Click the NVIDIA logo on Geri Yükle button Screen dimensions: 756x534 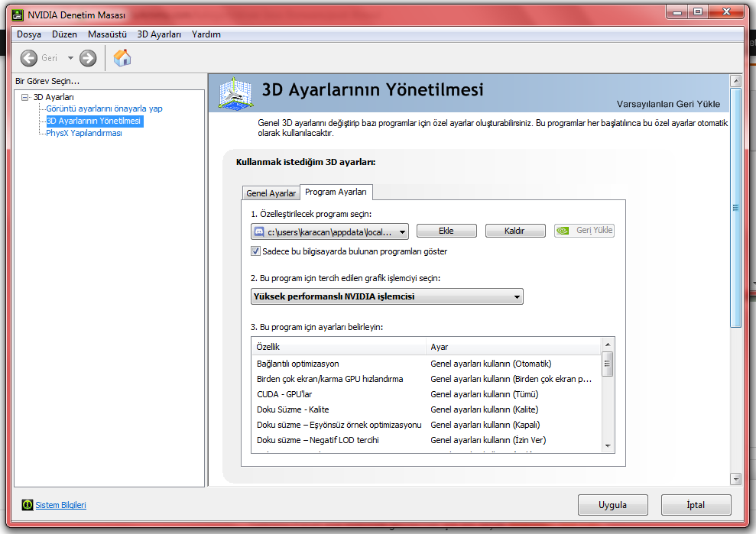click(563, 231)
